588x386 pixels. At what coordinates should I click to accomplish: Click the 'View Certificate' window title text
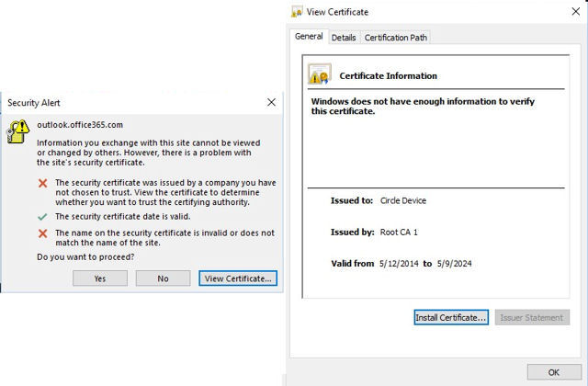337,12
